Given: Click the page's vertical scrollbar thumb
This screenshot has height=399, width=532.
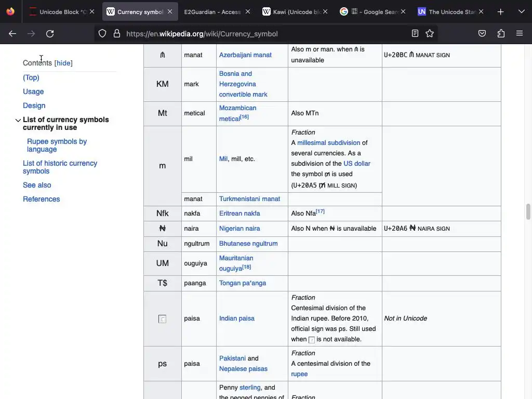Looking at the screenshot, I should tap(528, 212).
